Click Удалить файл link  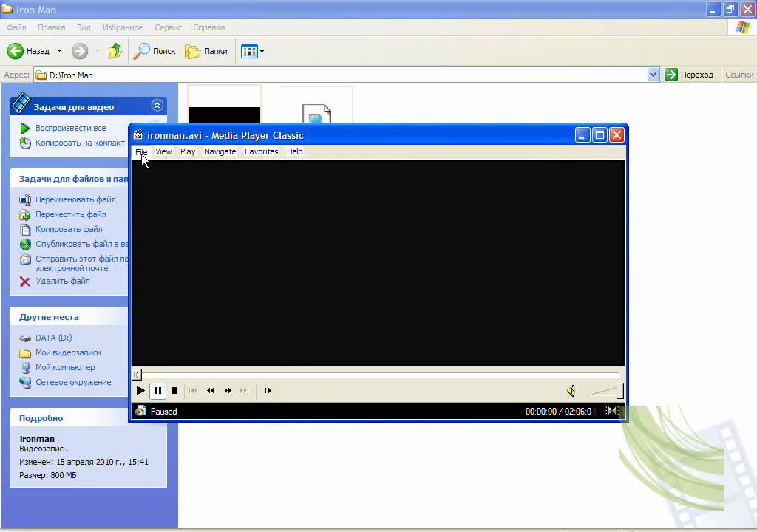pyautogui.click(x=62, y=281)
